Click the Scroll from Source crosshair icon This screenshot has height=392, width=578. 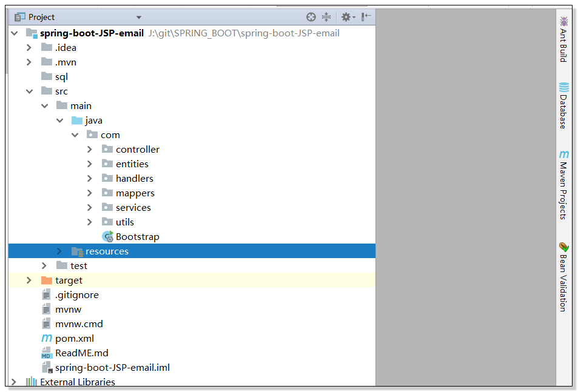(311, 17)
